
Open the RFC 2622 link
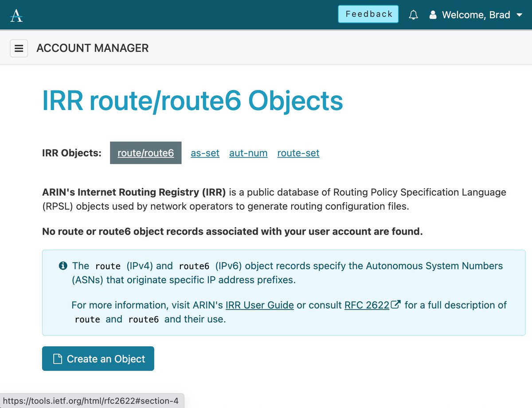(x=367, y=305)
